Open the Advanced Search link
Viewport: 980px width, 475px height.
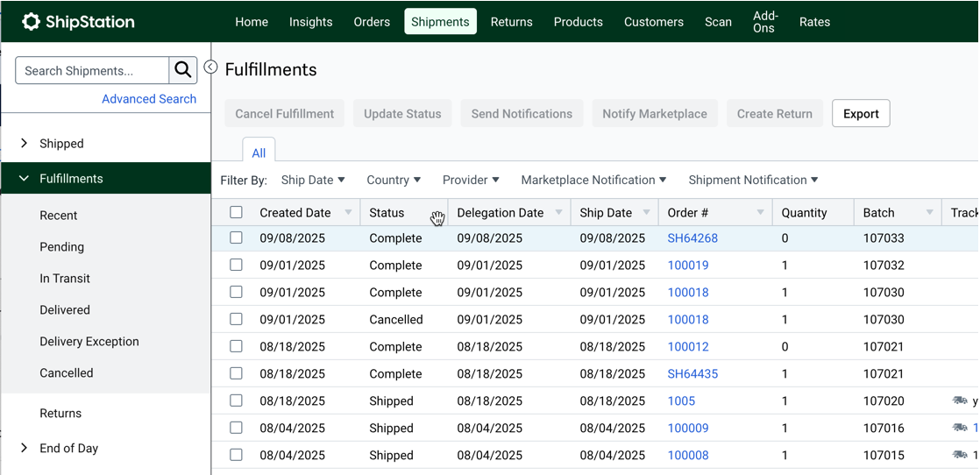[149, 99]
